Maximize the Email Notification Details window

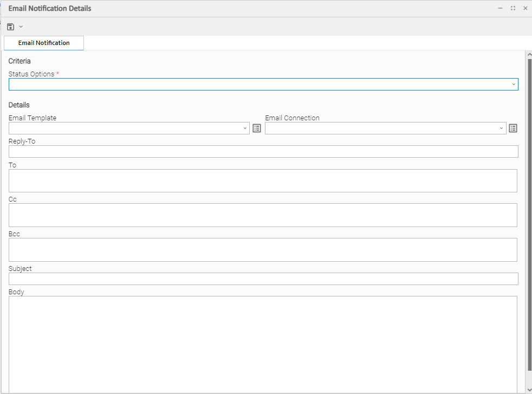[x=513, y=8]
